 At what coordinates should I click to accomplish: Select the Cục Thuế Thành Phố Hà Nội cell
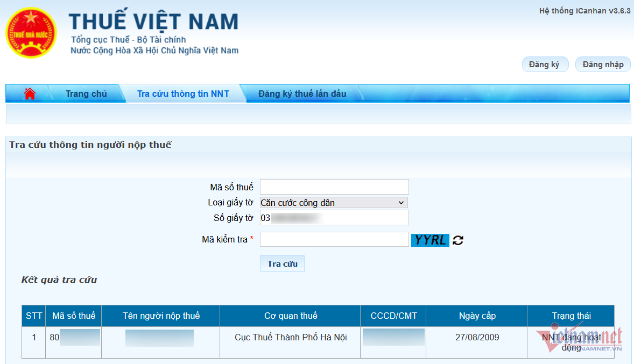coord(290,338)
